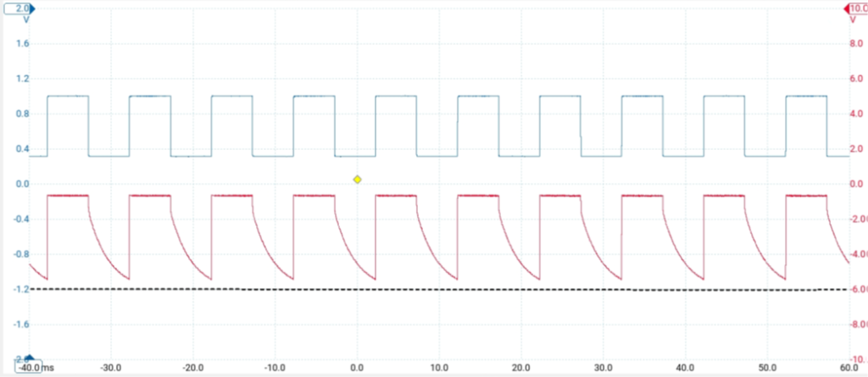Click the blue -1.6 voltage axis label
The height and width of the screenshot is (377, 868).
(20, 324)
